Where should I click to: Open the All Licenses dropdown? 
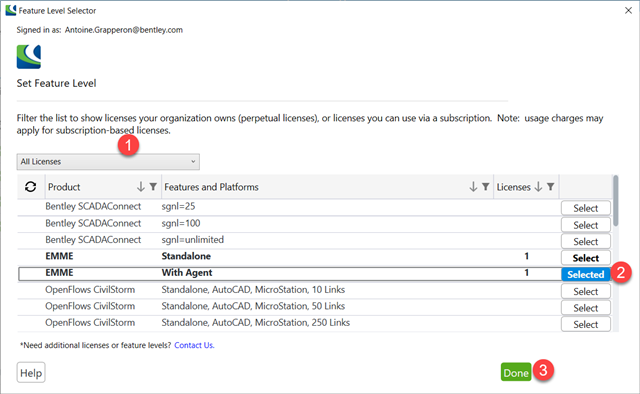[108, 162]
